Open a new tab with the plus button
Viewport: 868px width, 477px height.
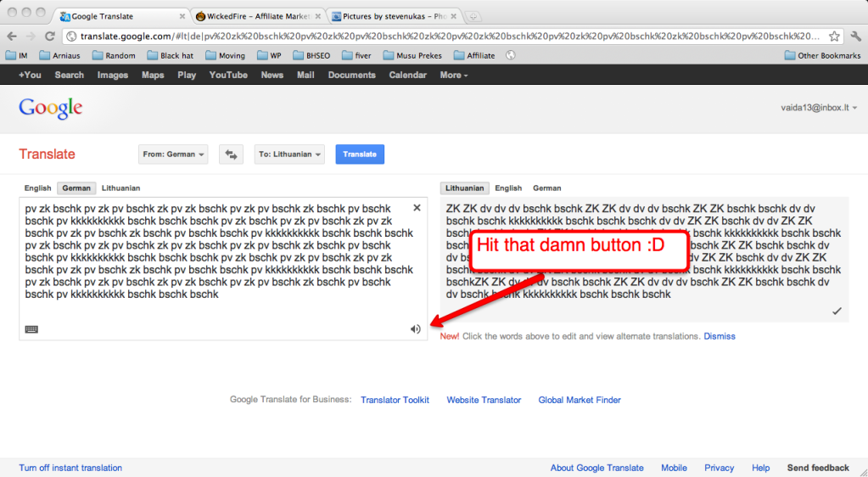(473, 17)
